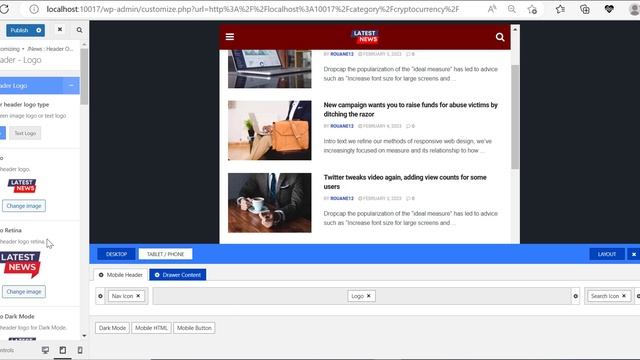Collapse the Header Logo section

(71, 86)
